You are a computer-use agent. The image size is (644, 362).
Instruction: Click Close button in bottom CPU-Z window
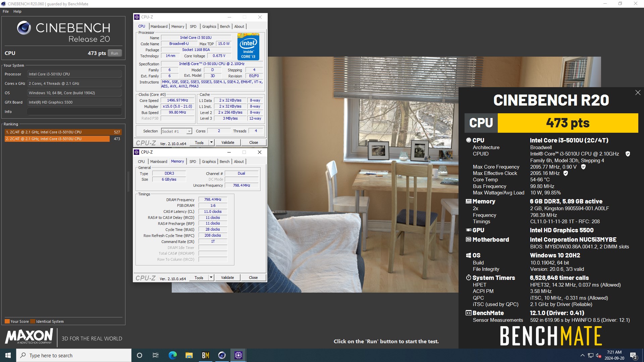tap(253, 278)
